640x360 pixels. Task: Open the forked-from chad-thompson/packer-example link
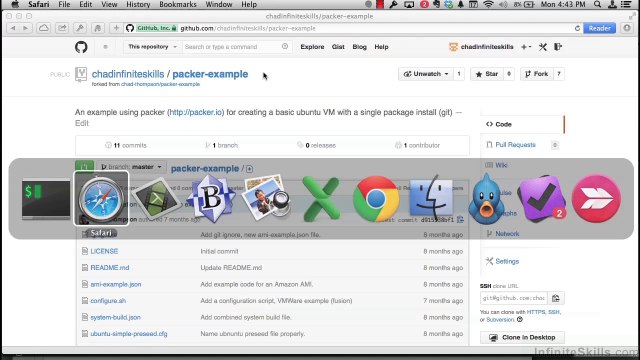tap(160, 84)
